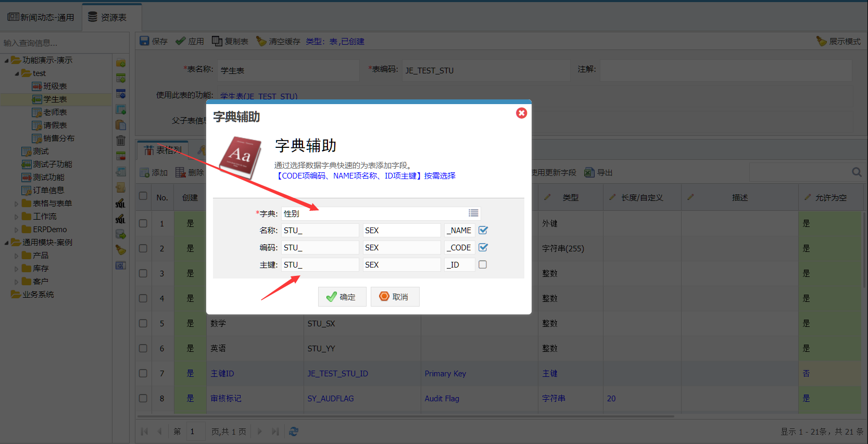Click the horizontal scrollbar under the grid
Image resolution: width=868 pixels, height=444 pixels.
tap(406, 416)
